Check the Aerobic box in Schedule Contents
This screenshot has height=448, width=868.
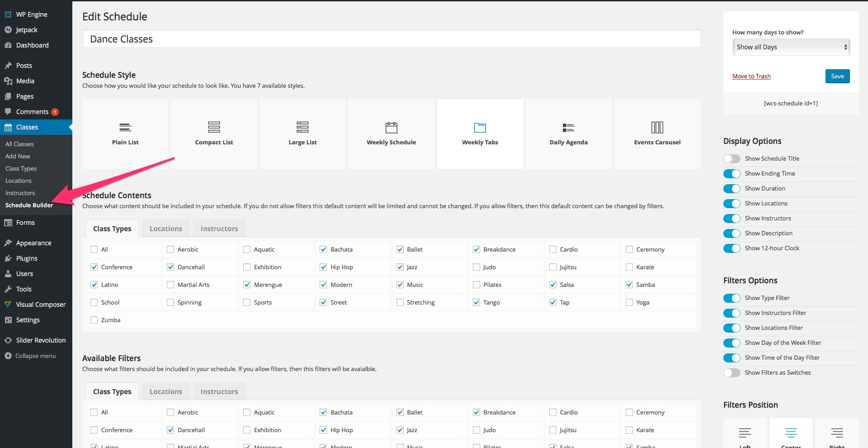click(x=170, y=249)
